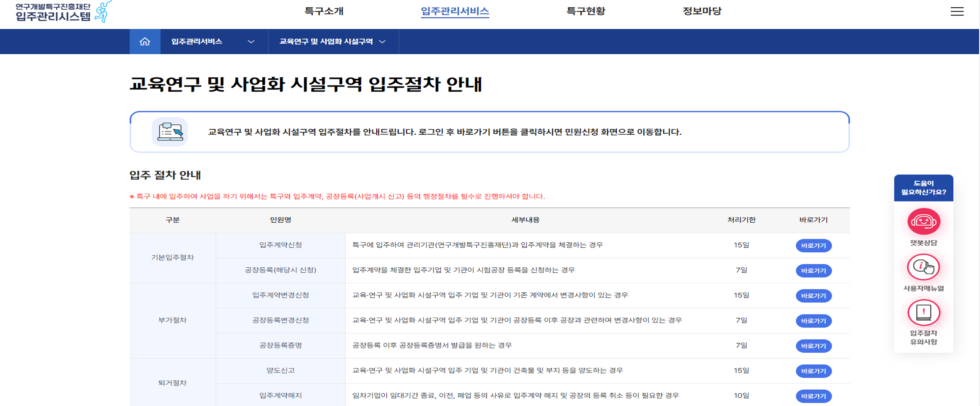
Task: Open the 사용자매뉴얼 user manual icon
Action: pyautogui.click(x=923, y=267)
